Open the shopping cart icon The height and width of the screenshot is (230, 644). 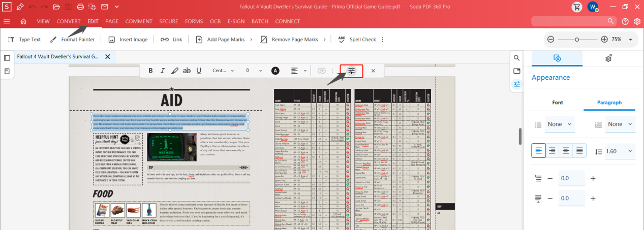click(576, 7)
